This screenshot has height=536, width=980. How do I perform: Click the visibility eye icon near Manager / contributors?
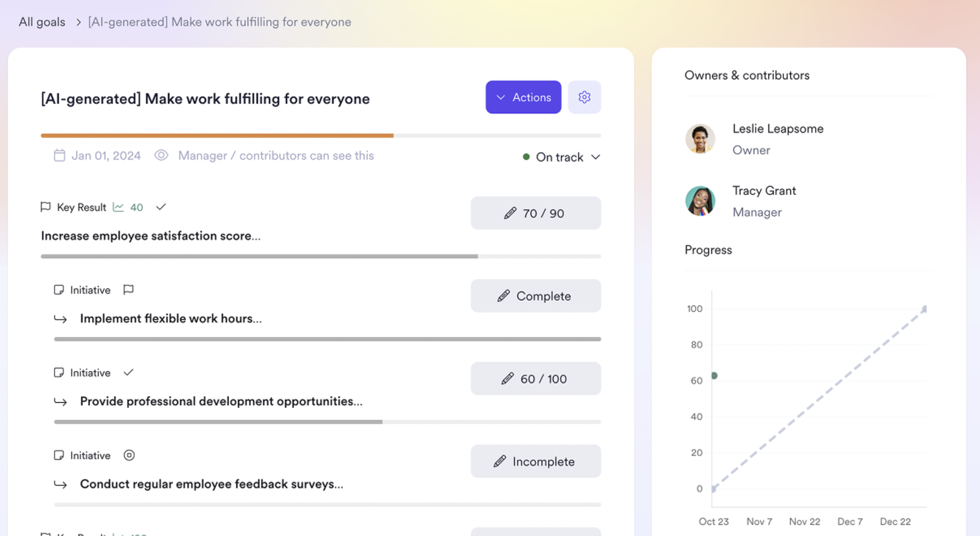[161, 155]
